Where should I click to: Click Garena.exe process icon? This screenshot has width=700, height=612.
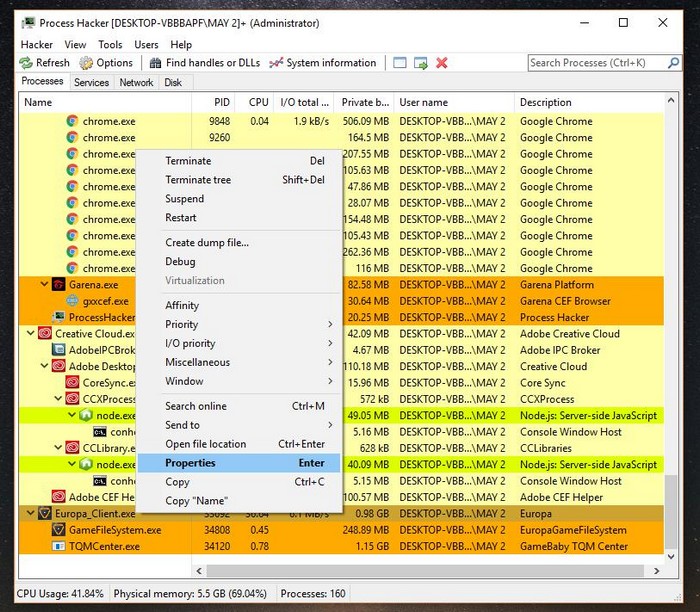[58, 284]
